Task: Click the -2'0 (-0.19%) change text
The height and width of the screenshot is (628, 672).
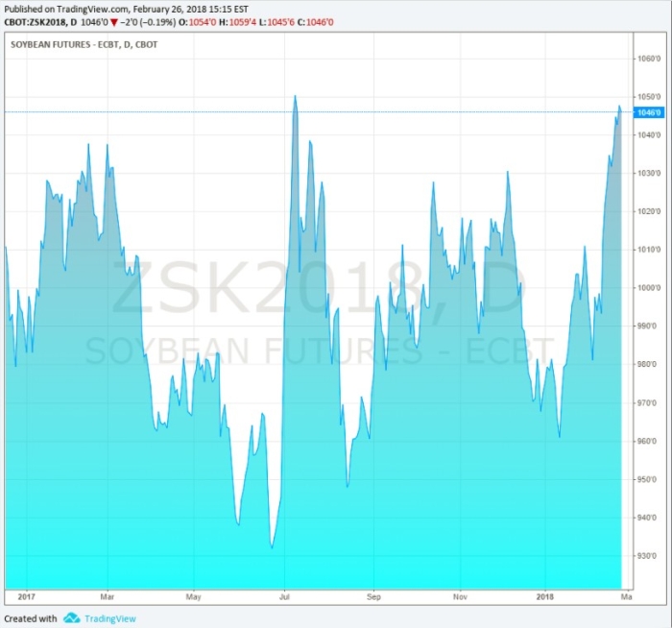Action: point(148,22)
